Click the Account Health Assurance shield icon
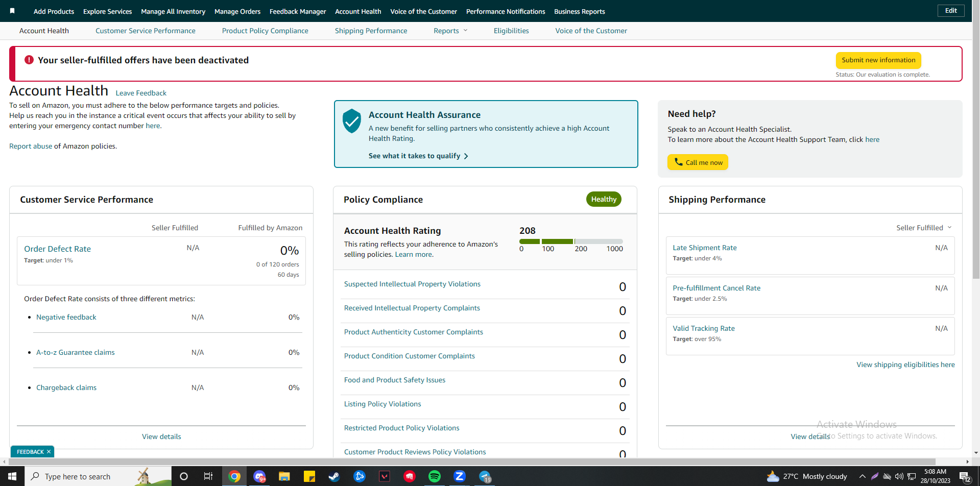 [352, 121]
